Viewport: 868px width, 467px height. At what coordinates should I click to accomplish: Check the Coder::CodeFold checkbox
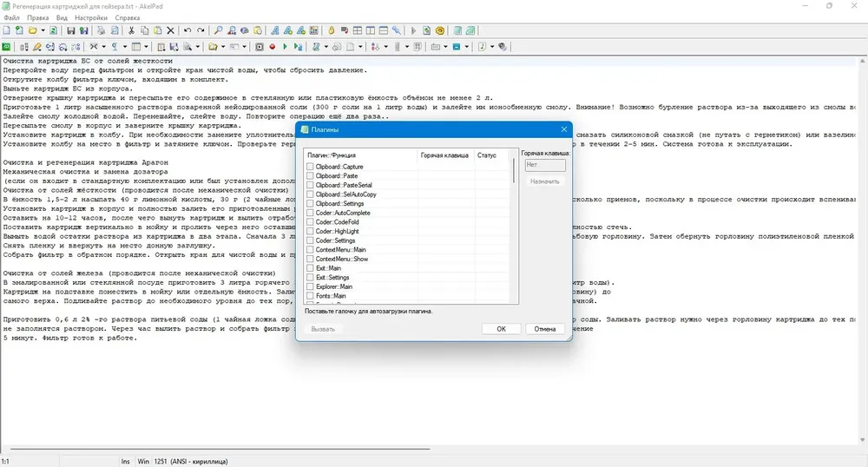coord(310,222)
